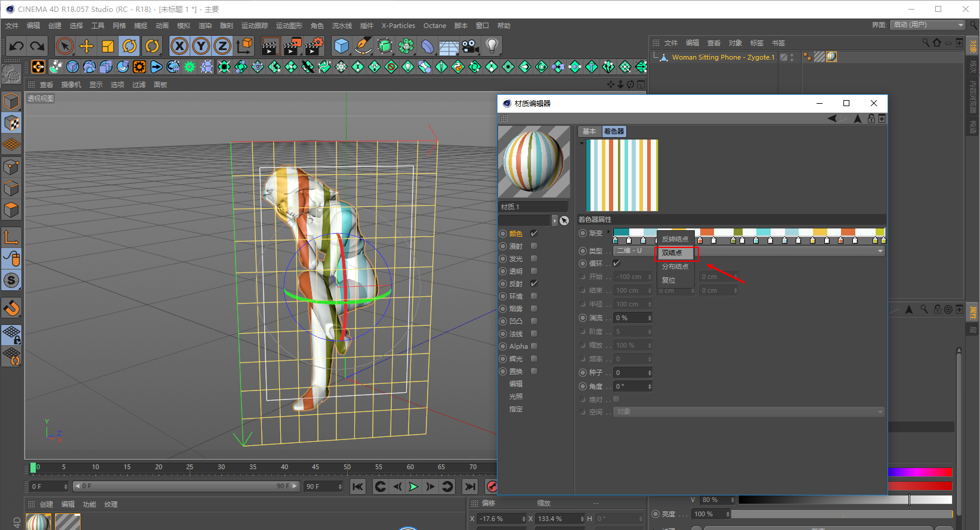Open the 文件 main menu

point(12,26)
